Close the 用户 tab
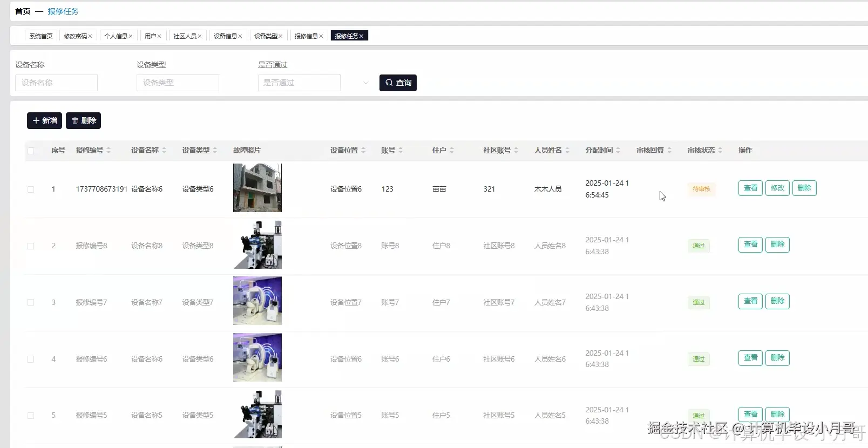The image size is (868, 448). click(x=159, y=36)
